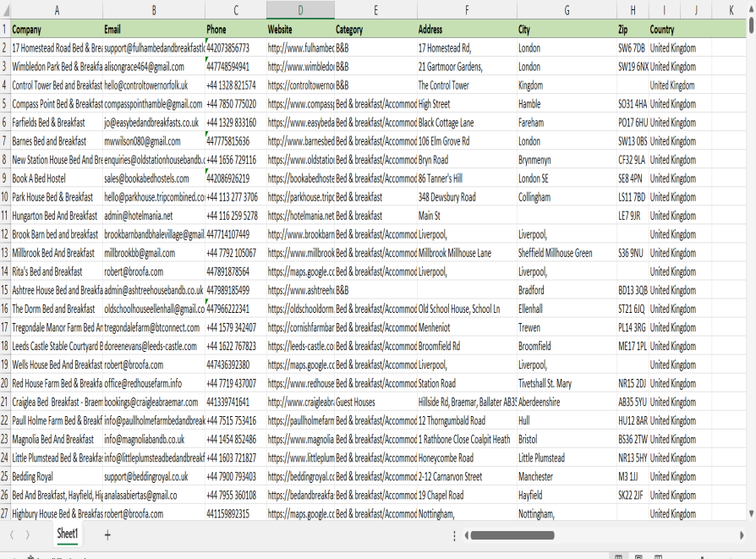
Task: Select column D header
Action: pyautogui.click(x=300, y=10)
